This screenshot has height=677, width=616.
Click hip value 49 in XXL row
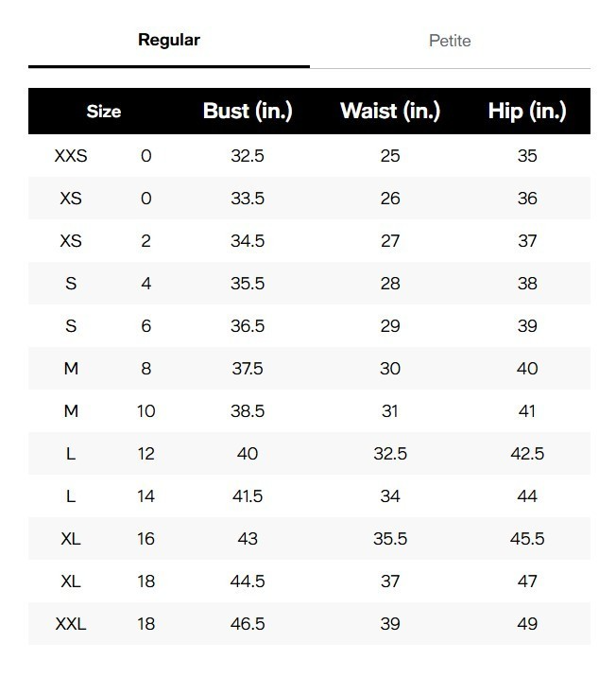click(x=527, y=624)
